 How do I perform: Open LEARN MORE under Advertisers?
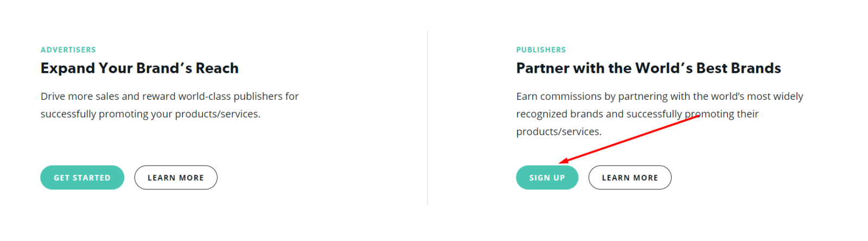[176, 177]
